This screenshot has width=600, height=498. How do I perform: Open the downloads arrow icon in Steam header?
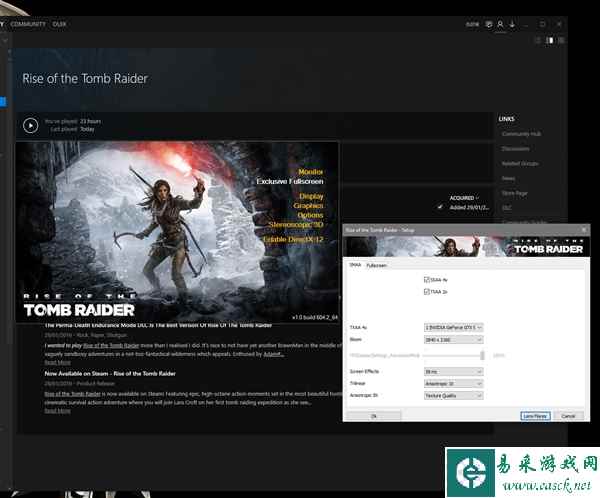512,24
